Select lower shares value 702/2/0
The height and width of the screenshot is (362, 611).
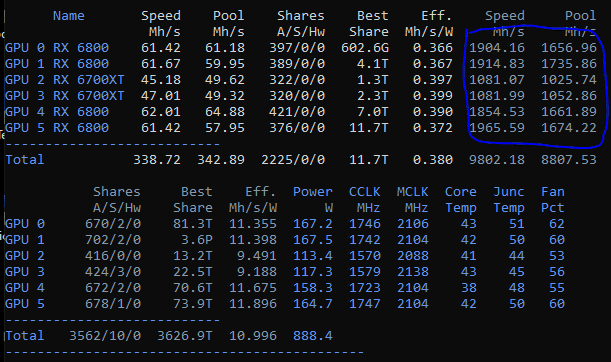(113, 240)
